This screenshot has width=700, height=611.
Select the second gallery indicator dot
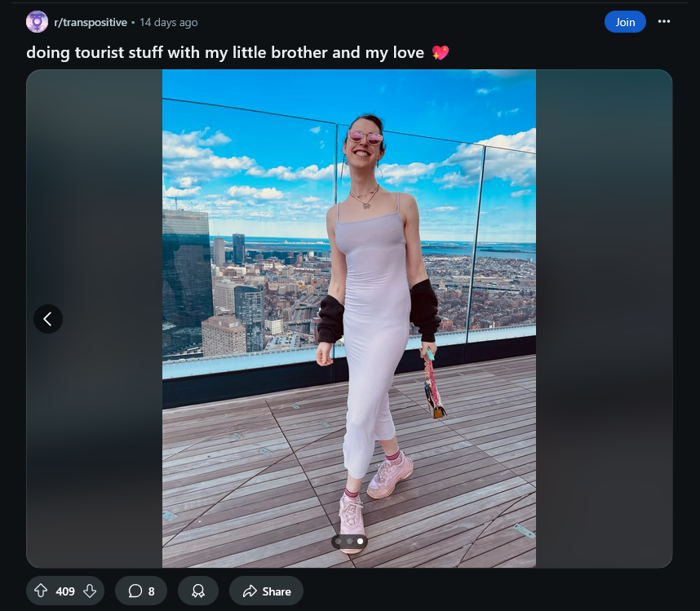click(349, 542)
